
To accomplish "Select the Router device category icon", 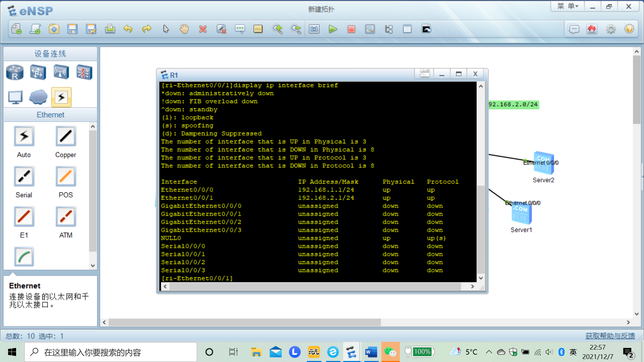I will 15,72.
